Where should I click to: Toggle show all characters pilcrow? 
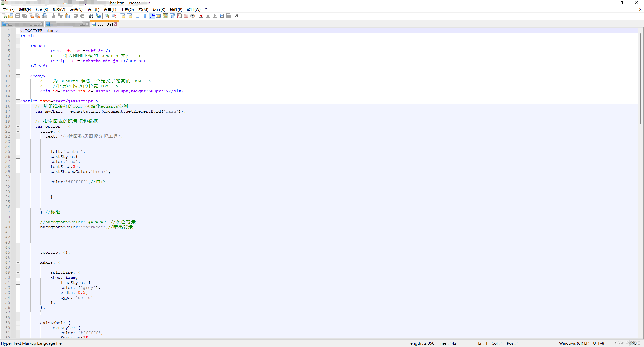[x=145, y=16]
